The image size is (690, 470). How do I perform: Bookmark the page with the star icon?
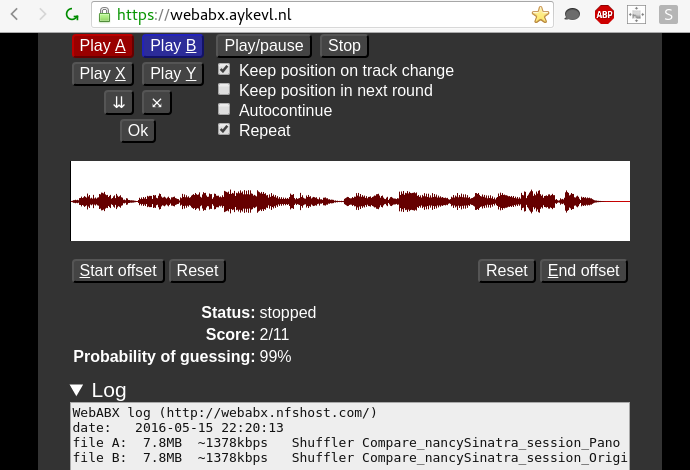[x=540, y=15]
